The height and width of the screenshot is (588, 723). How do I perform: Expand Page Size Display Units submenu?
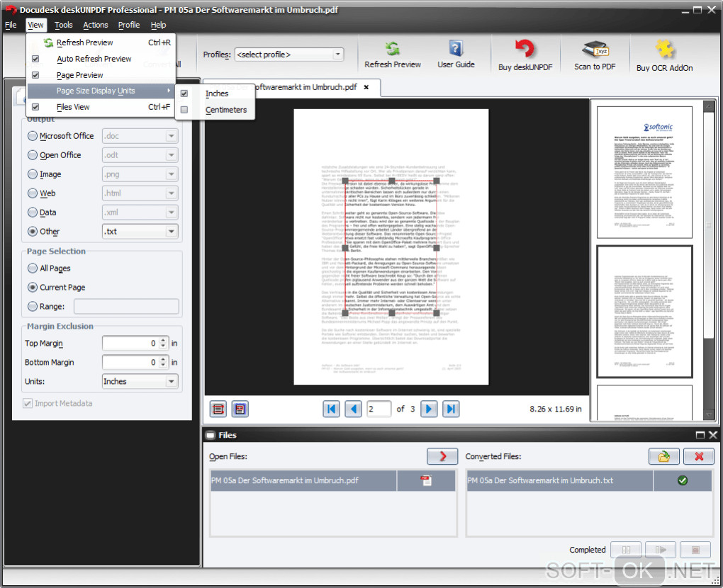[101, 91]
